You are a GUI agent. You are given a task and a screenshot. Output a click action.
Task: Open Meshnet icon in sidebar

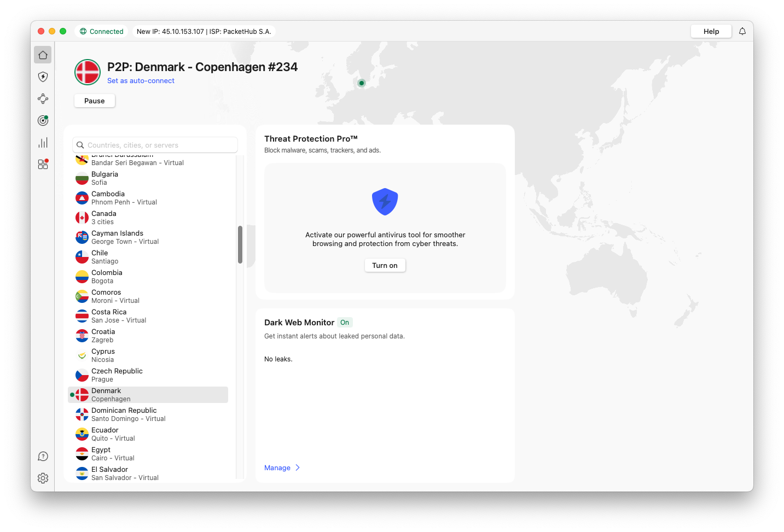(43, 98)
